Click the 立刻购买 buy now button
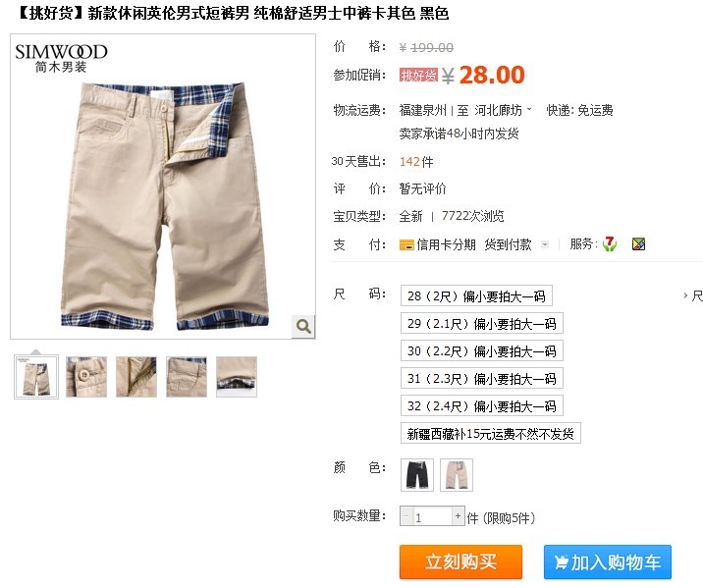The image size is (703, 588). 460,562
